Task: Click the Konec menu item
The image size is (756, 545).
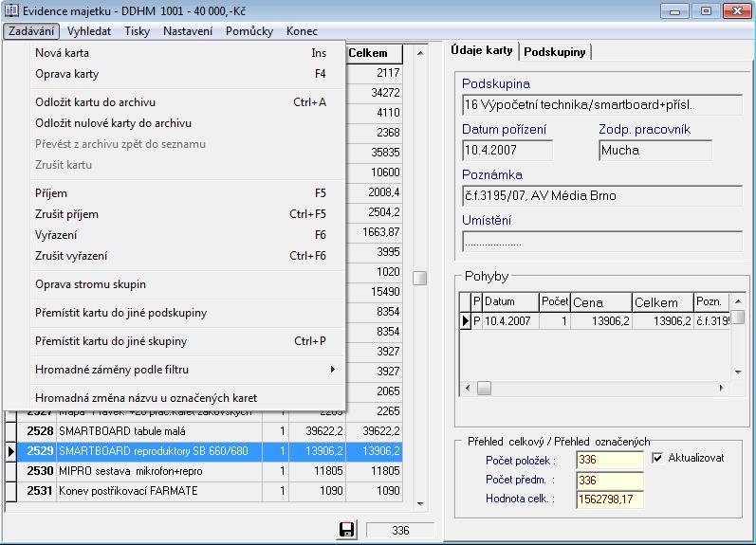Action: (x=302, y=31)
